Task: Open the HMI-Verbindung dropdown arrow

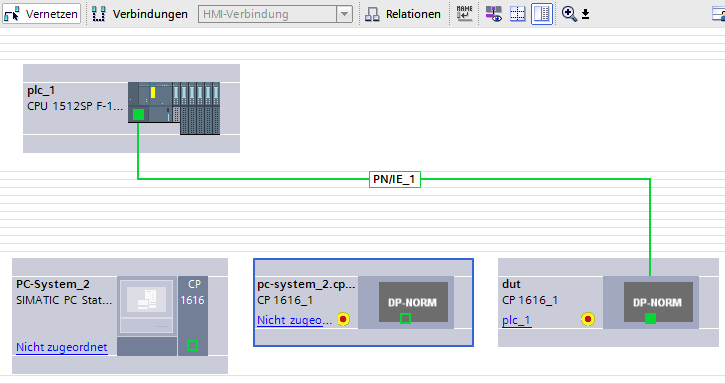Action: click(344, 14)
